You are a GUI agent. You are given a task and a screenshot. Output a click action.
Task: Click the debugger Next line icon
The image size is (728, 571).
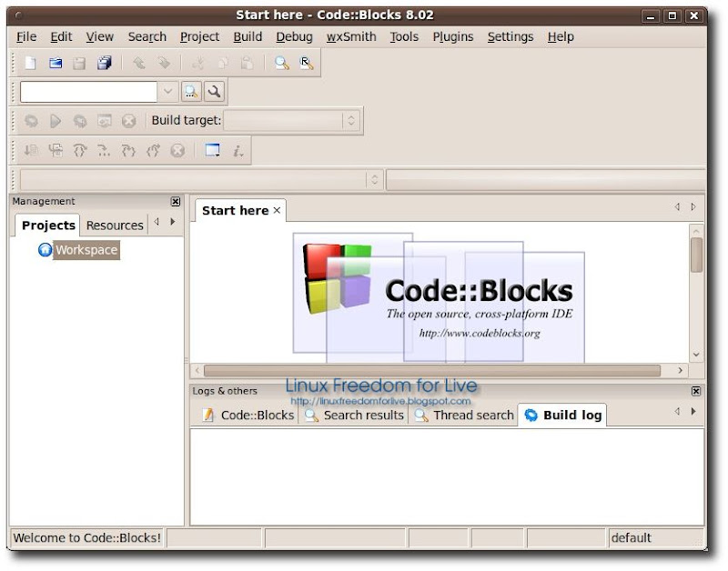(80, 150)
